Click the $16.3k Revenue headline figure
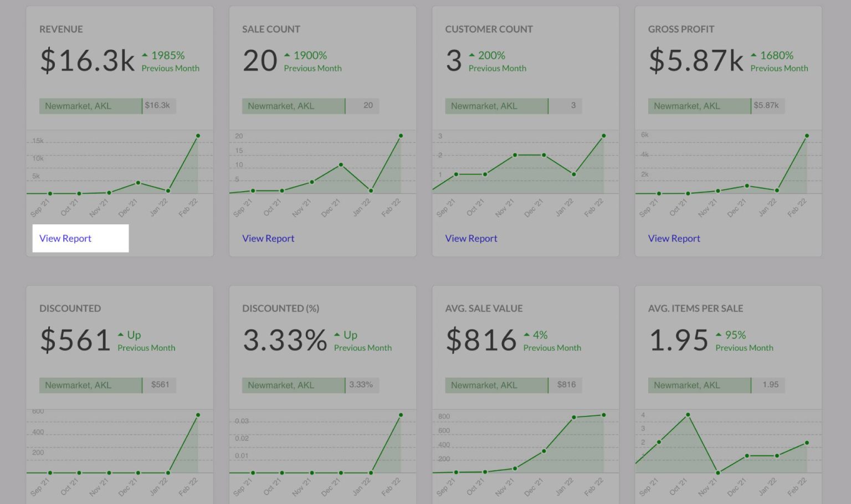Viewport: 851px width, 504px height. [87, 61]
